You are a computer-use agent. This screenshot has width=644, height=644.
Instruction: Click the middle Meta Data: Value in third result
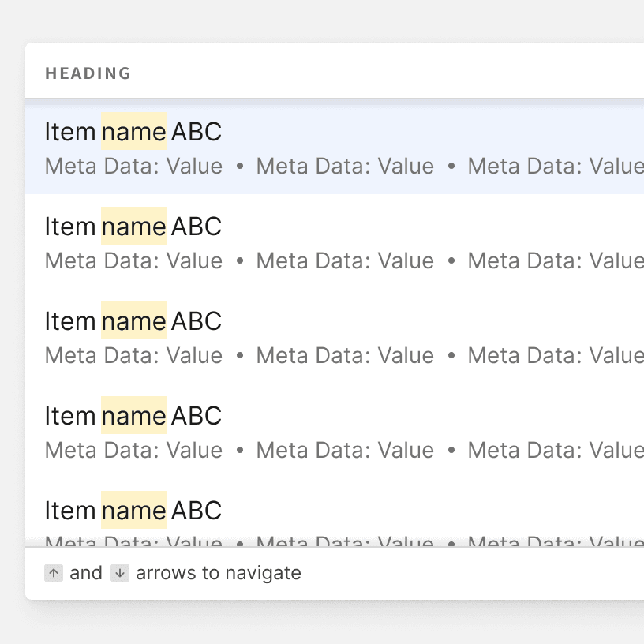coord(345,356)
